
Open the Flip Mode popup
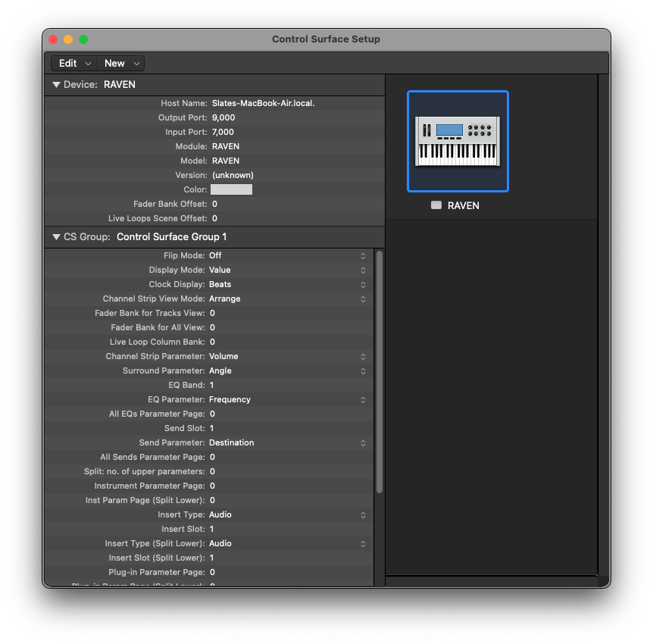click(x=363, y=256)
